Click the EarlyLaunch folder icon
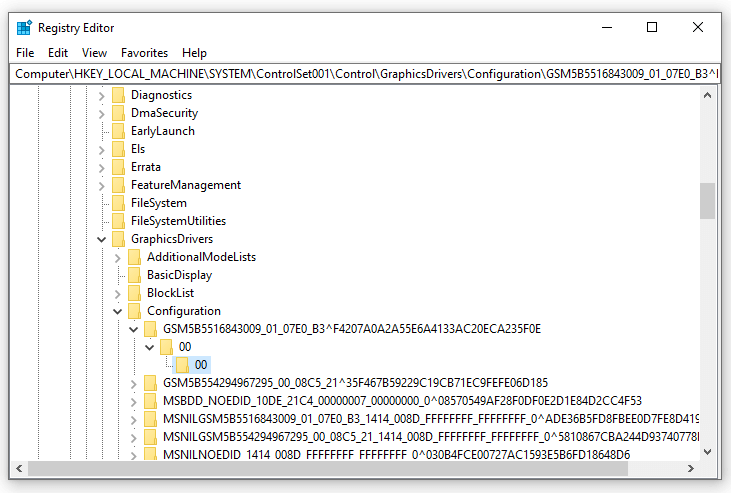Screen dimensions: 731x493 click(x=119, y=131)
